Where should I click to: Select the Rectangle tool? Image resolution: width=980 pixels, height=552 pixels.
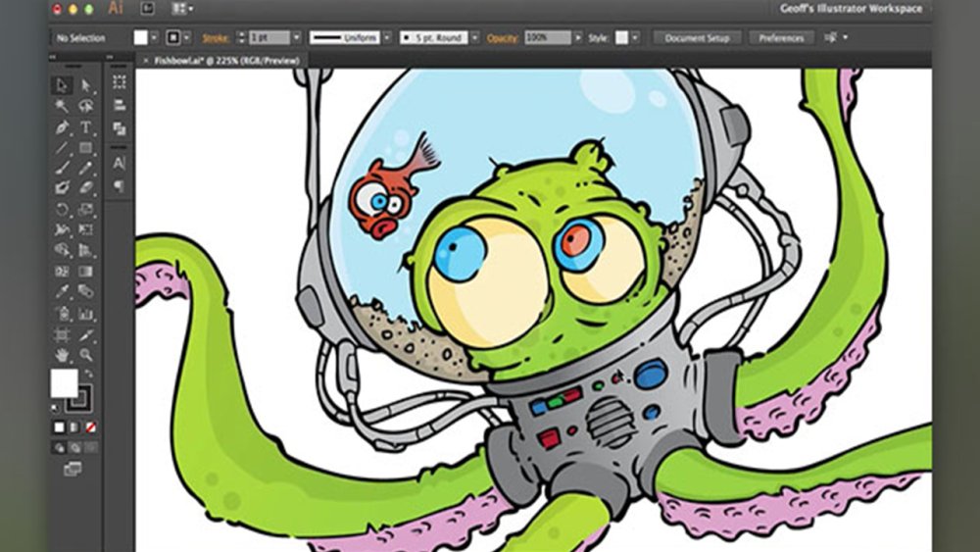coord(86,148)
